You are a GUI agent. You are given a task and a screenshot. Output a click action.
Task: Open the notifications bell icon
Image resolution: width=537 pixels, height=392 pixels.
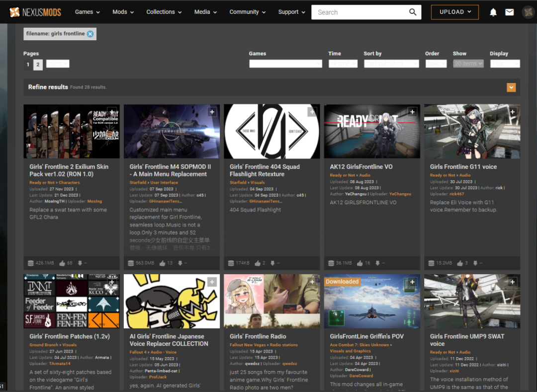[x=493, y=12]
